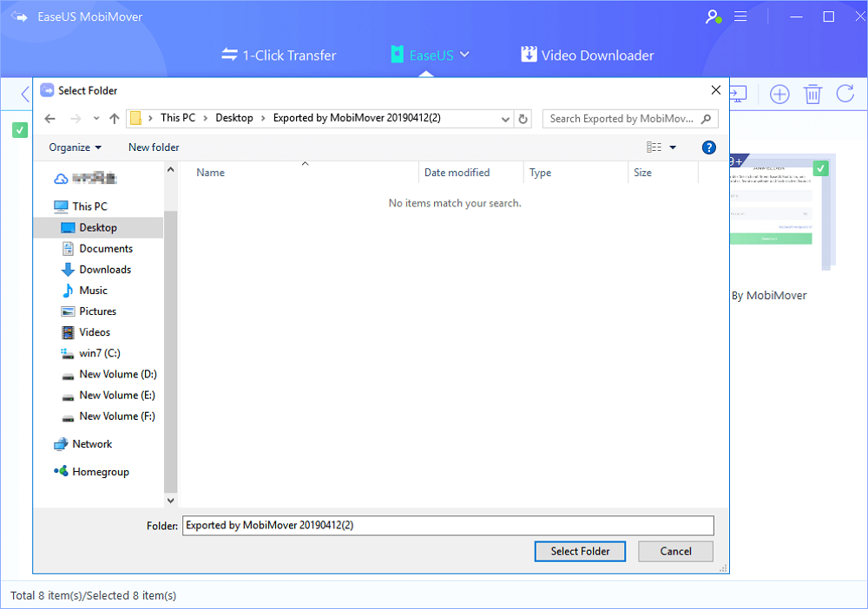Viewport: 868px width, 609px height.
Task: Select Documents in the navigation tree
Action: point(97,248)
